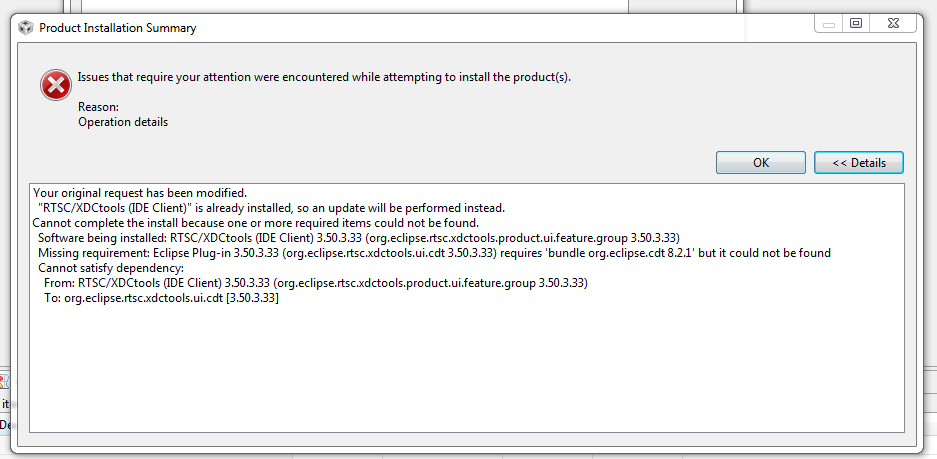The width and height of the screenshot is (937, 459).
Task: Click the "Issues that require your attention" message
Action: pos(324,77)
